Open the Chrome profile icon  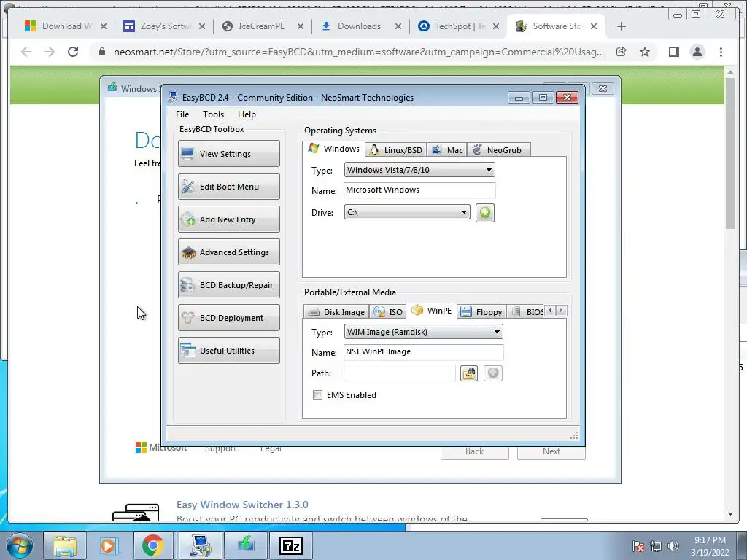click(697, 52)
